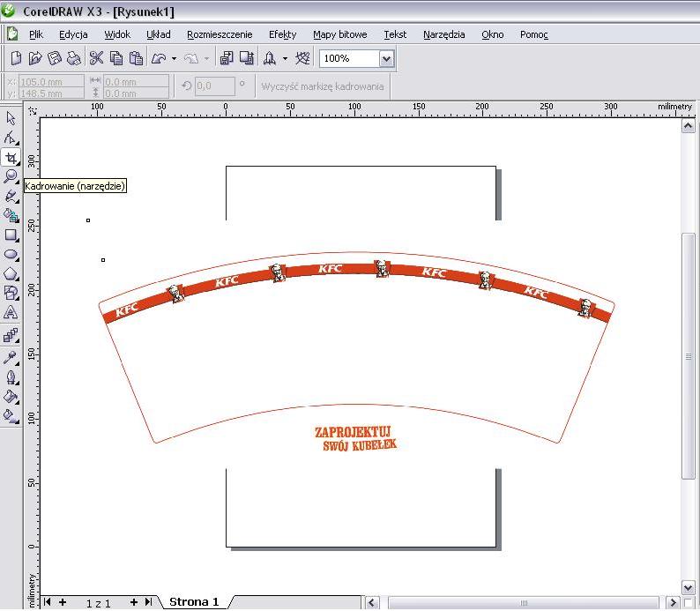This screenshot has height=611, width=700.
Task: Open the zoom level dropdown
Action: pos(386,58)
